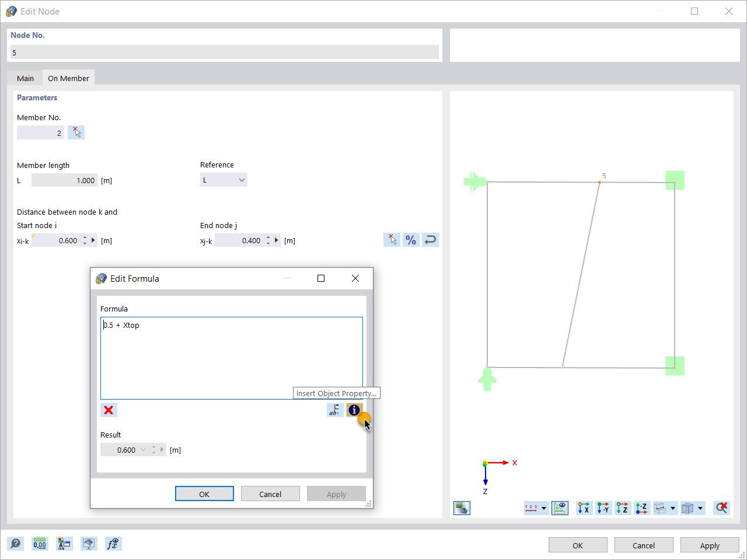Select member graphically with the pick tool
Screen dimensions: 747x560
point(76,132)
